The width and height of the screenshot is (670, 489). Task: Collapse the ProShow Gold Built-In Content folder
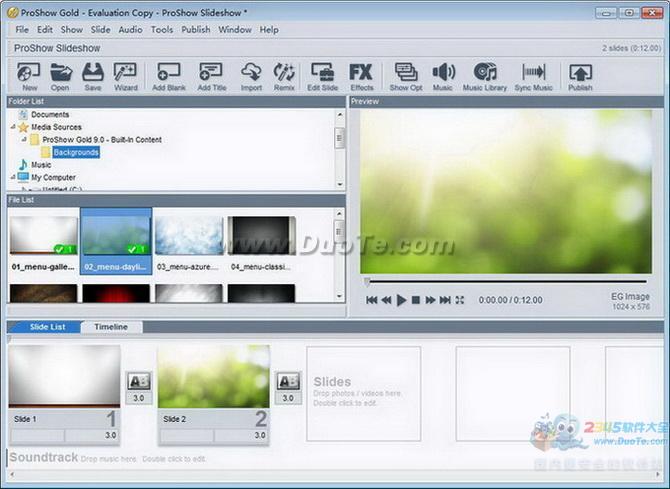point(23,140)
